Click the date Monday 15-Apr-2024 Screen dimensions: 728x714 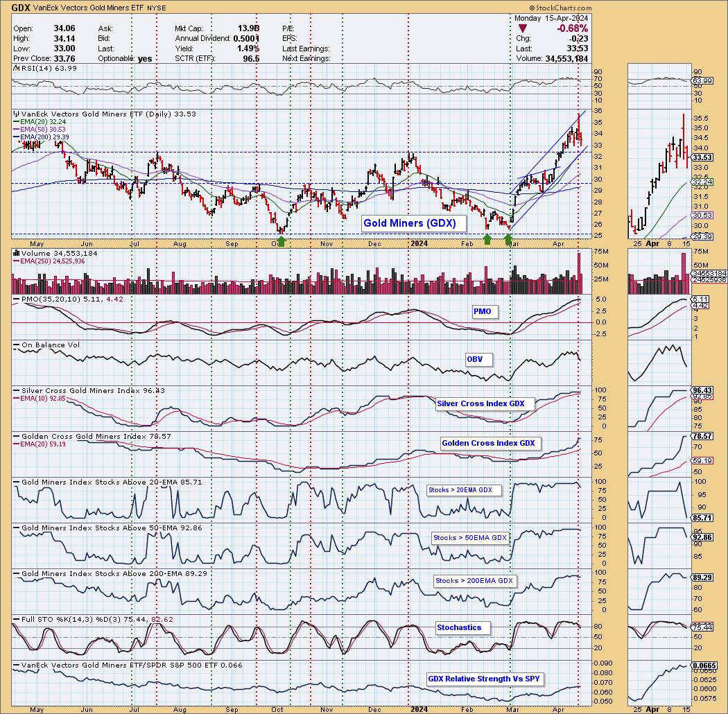click(551, 18)
